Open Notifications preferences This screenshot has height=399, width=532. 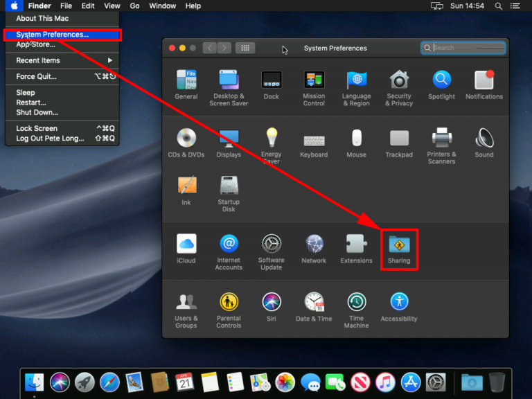[x=484, y=85]
